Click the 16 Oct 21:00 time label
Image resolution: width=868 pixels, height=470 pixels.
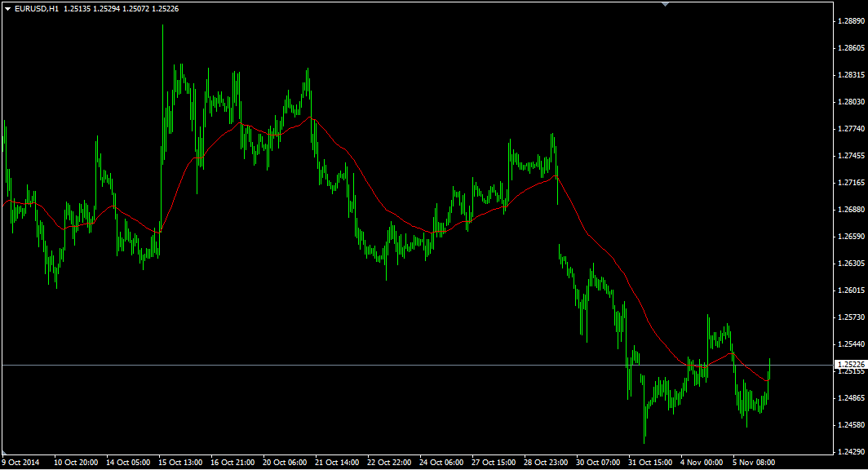(232, 463)
